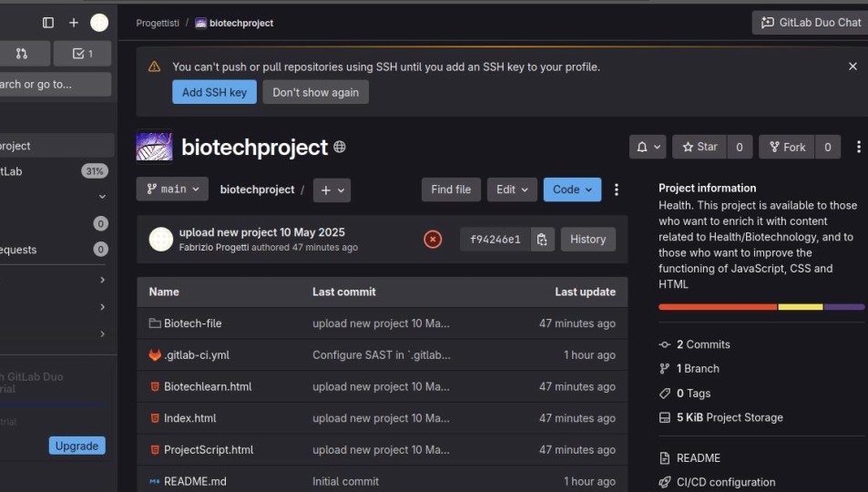
Task: Click the public visibility globe icon
Action: tap(340, 147)
